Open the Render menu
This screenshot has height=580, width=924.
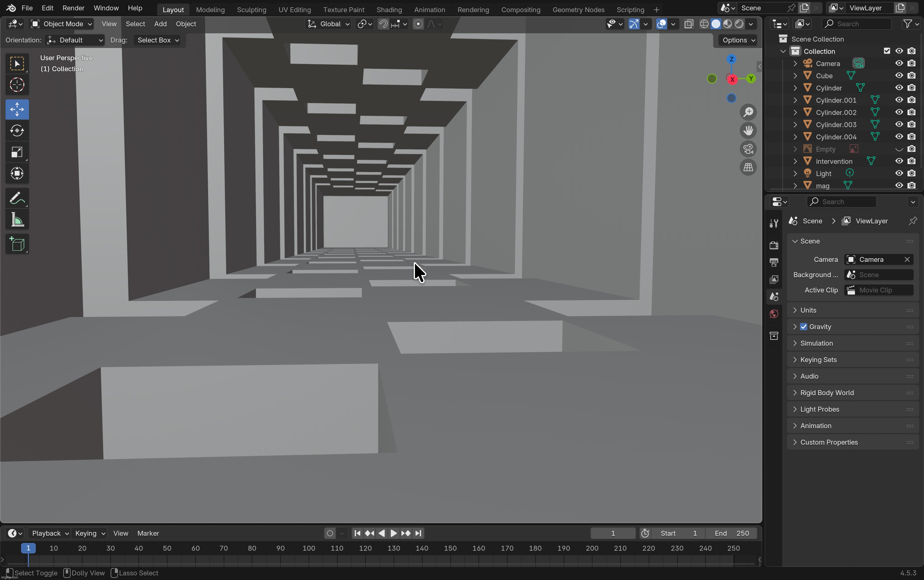[73, 8]
